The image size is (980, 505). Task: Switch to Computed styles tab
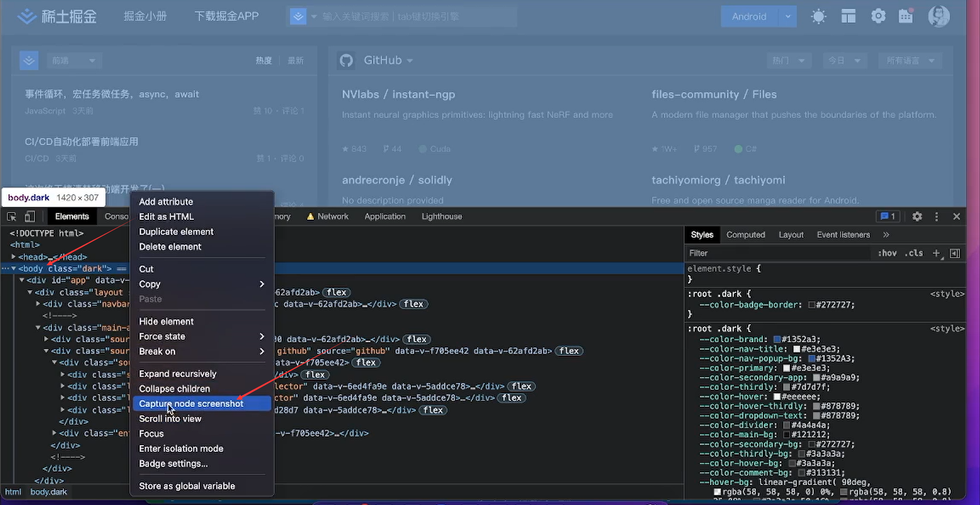click(x=745, y=235)
